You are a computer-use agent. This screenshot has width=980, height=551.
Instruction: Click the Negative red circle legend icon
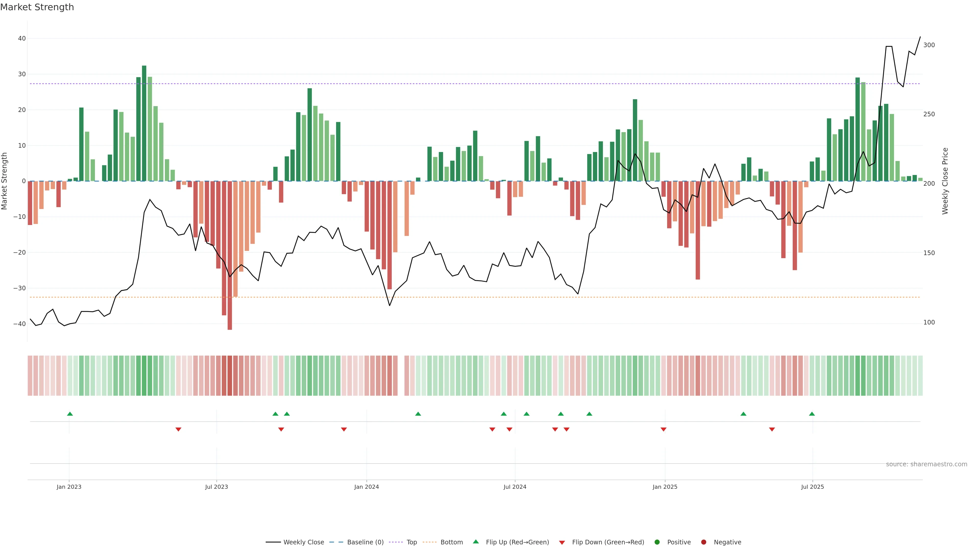click(703, 542)
